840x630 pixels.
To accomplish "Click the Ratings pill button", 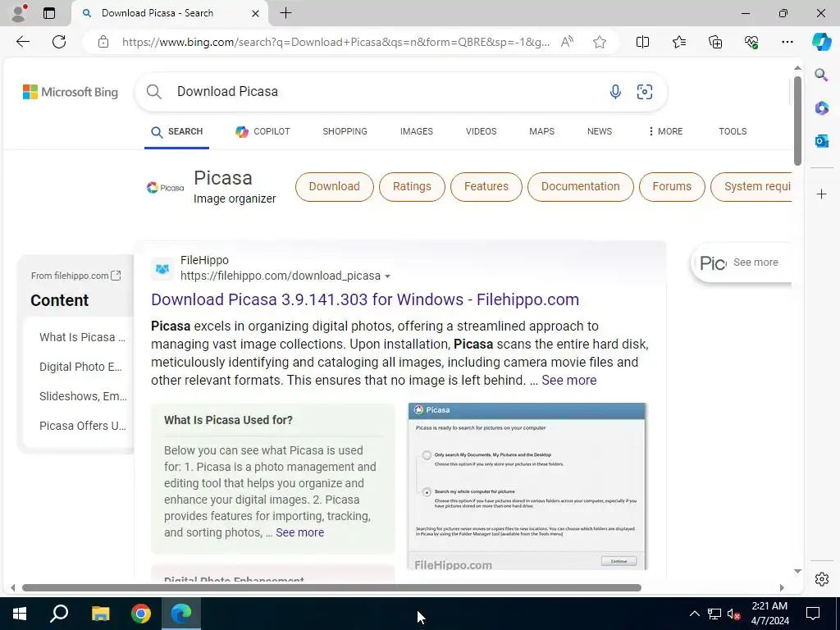I will click(412, 186).
